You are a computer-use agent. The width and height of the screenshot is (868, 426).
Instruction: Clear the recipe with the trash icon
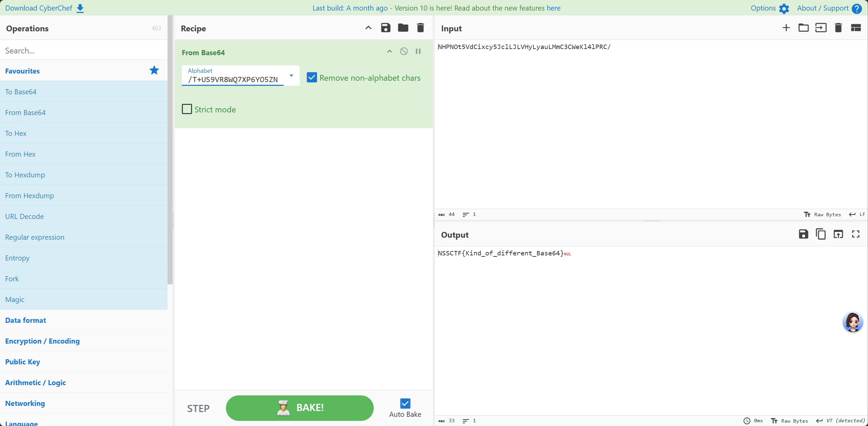420,28
